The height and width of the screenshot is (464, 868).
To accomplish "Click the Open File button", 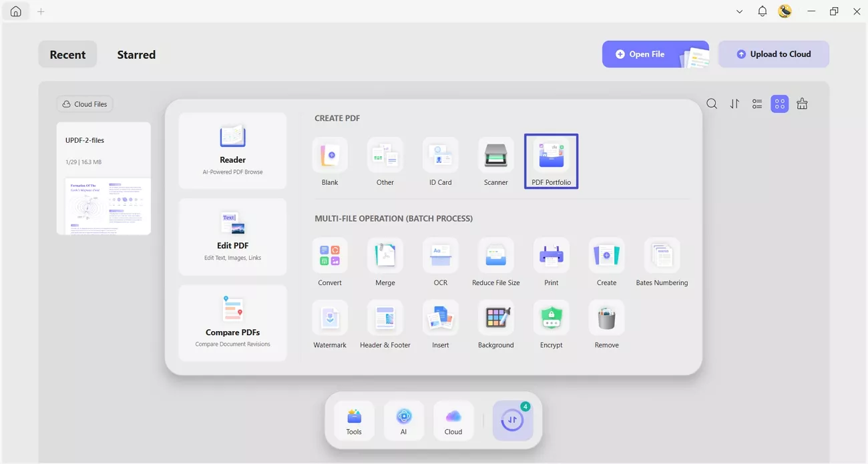I will point(656,54).
